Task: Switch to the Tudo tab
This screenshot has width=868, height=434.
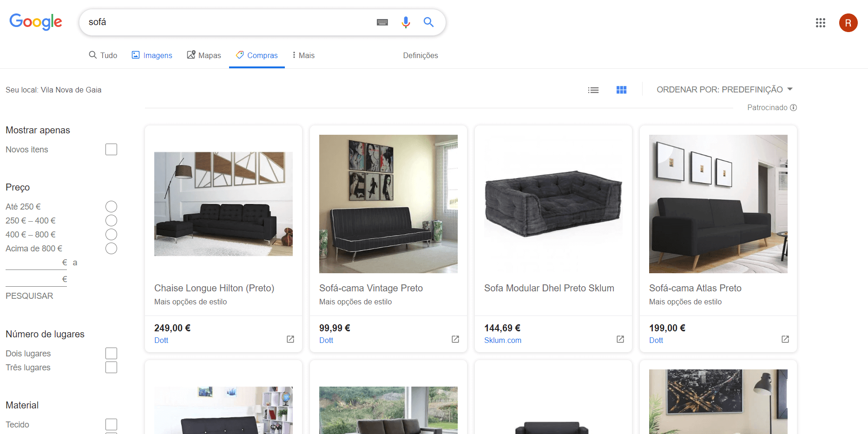Action: pyautogui.click(x=103, y=55)
